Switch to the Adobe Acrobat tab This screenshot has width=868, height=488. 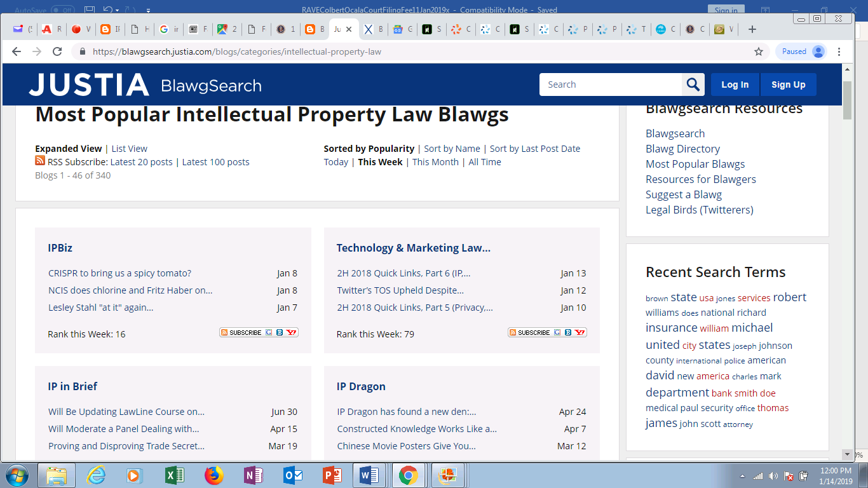pyautogui.click(x=50, y=29)
